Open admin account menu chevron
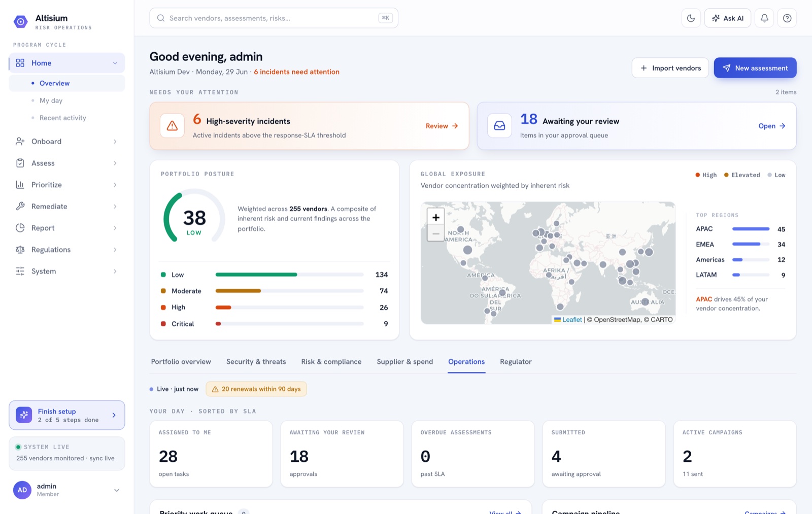The height and width of the screenshot is (514, 812). [117, 490]
